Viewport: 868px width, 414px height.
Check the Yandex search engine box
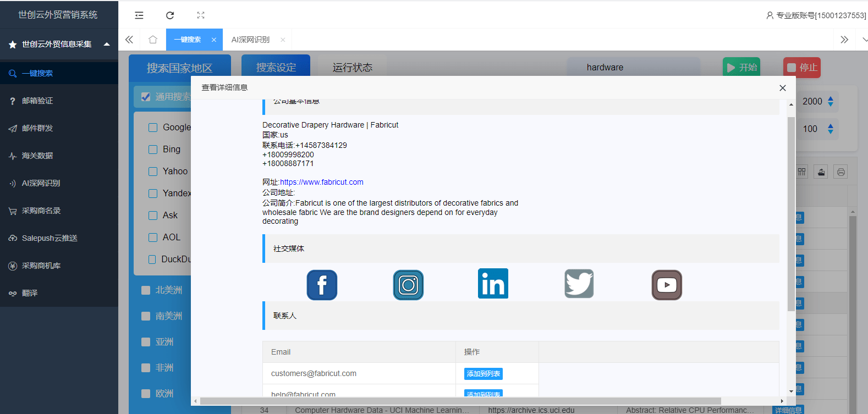(x=153, y=194)
